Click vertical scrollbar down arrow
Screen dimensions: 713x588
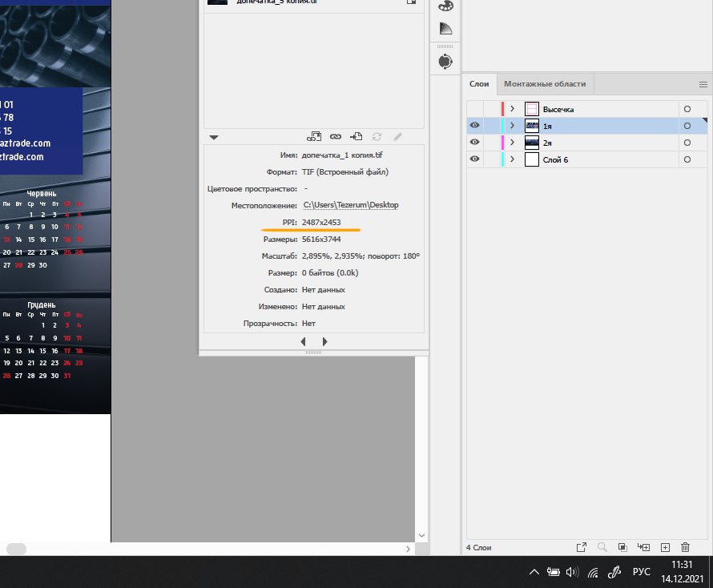tap(421, 535)
